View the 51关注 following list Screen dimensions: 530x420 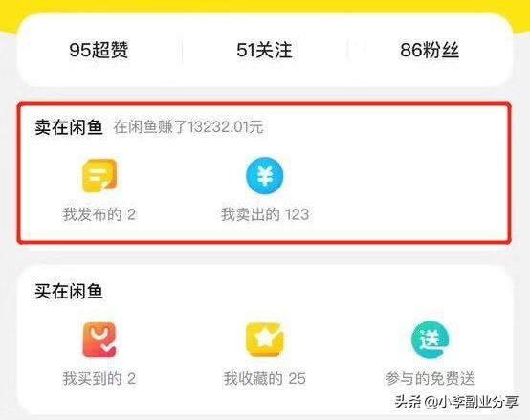(264, 50)
